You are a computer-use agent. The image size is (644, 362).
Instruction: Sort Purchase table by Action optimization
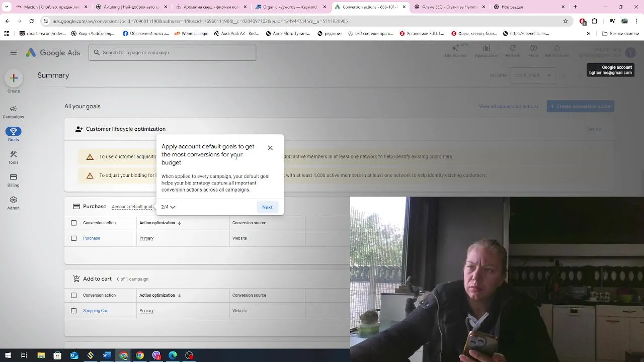160,223
